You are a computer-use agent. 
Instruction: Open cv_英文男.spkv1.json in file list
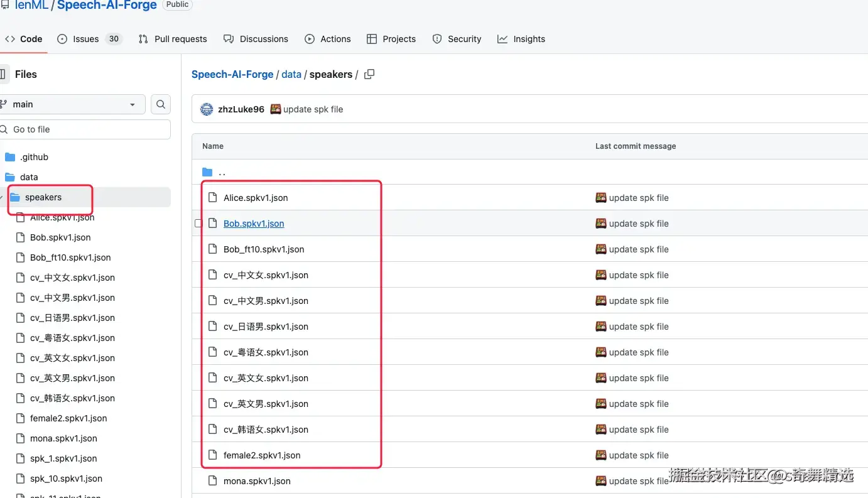coord(266,404)
